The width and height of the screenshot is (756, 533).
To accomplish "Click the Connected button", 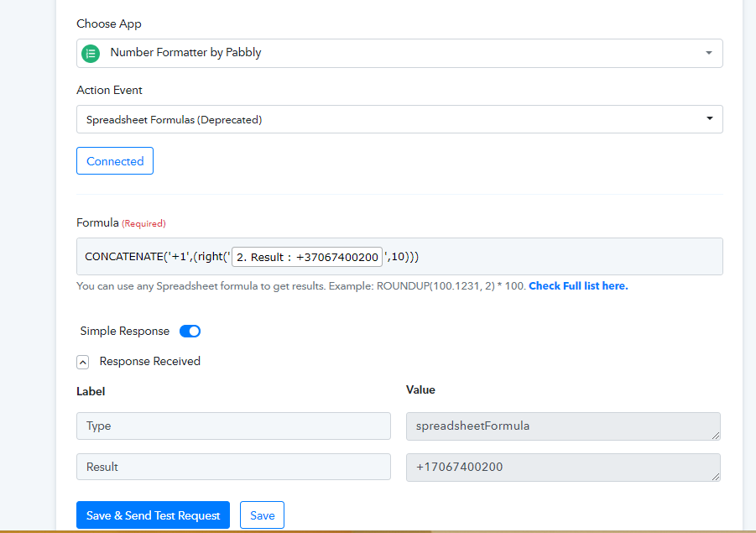I will pos(115,160).
